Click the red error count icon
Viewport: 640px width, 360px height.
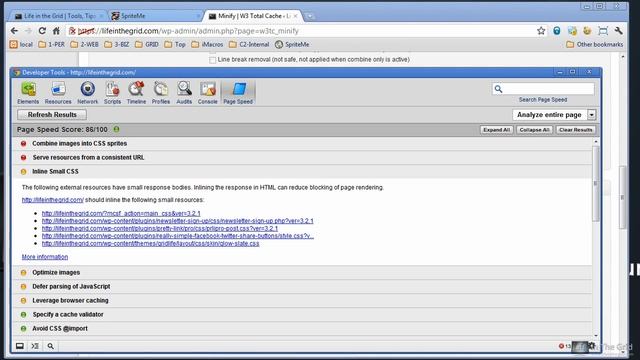562,346
